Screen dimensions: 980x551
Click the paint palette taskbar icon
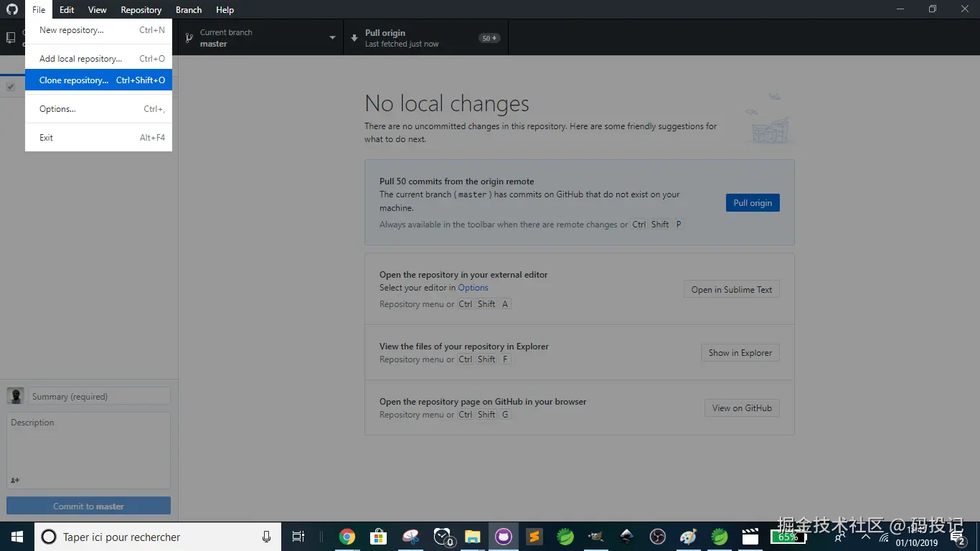coord(688,537)
